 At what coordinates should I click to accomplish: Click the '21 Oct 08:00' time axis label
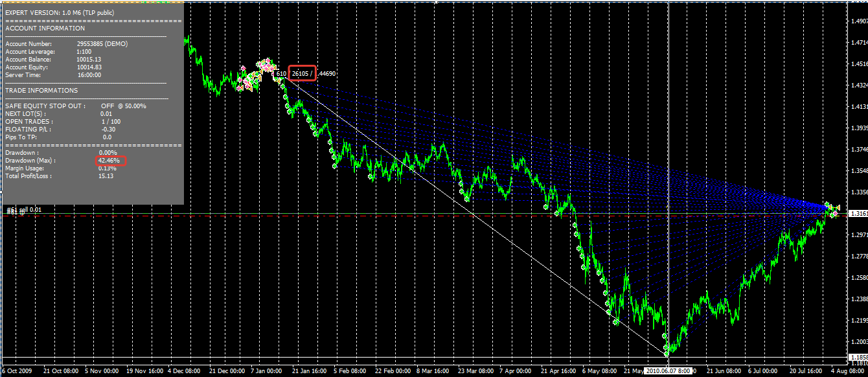(62, 371)
